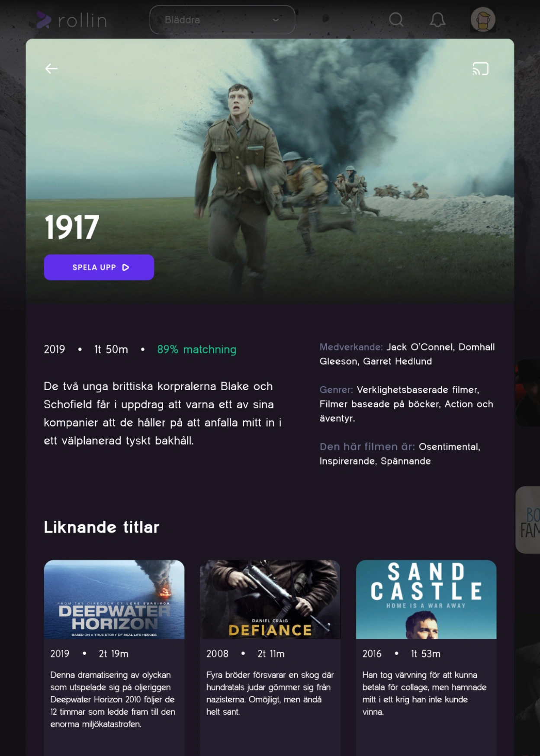Expand the Bläddra dropdown

pyautogui.click(x=222, y=19)
